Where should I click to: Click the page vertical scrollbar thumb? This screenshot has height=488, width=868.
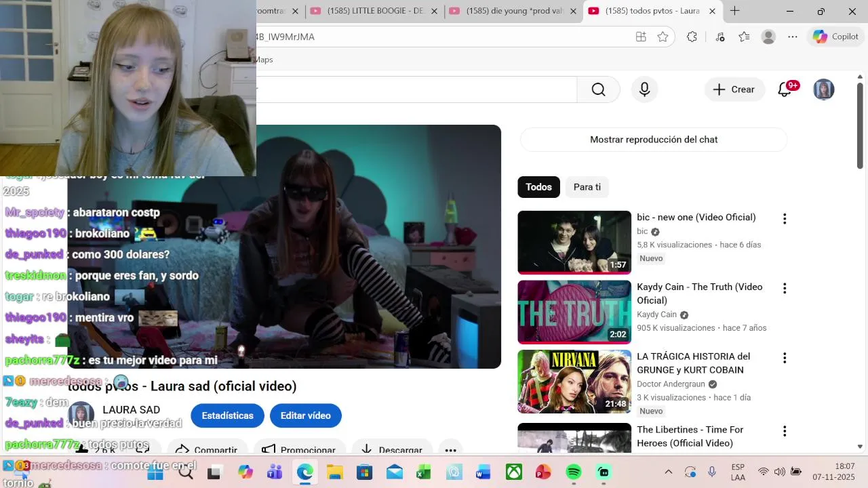860,125
